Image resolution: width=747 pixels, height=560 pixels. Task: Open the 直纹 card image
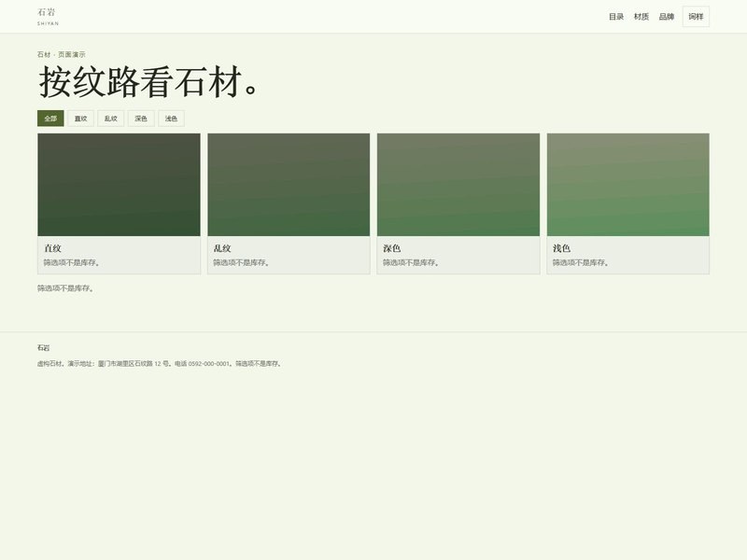pyautogui.click(x=120, y=185)
